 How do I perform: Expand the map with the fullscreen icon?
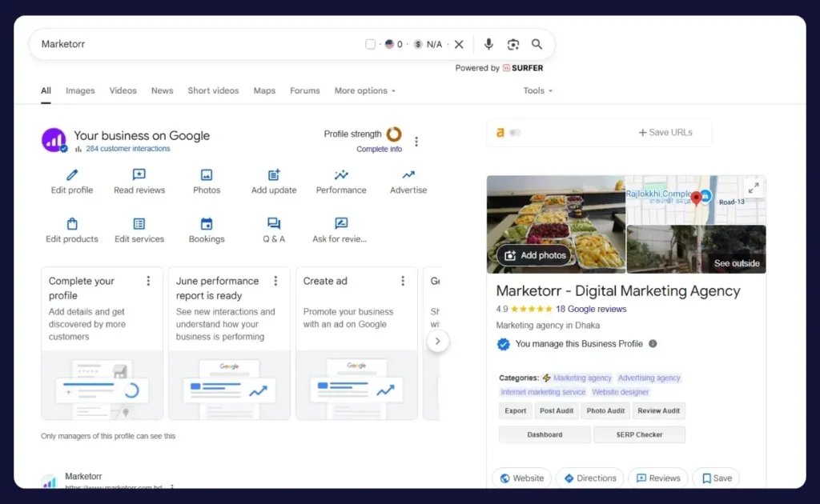point(754,188)
